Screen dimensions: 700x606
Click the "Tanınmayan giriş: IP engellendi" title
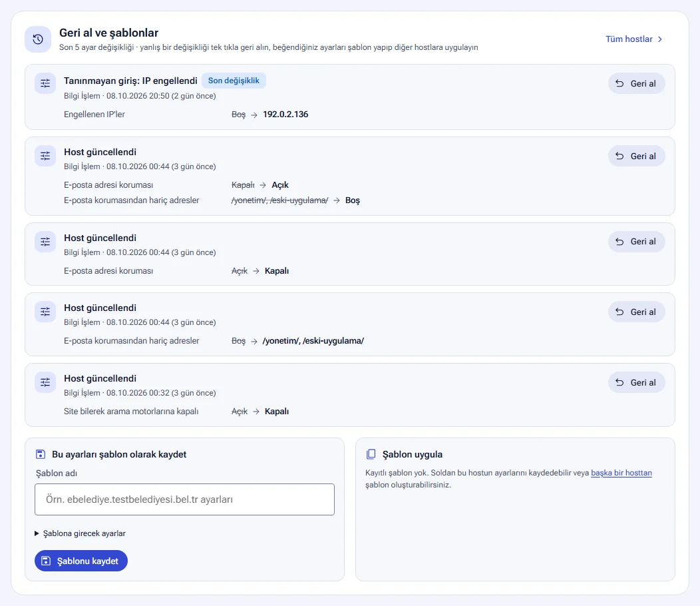[x=130, y=81]
